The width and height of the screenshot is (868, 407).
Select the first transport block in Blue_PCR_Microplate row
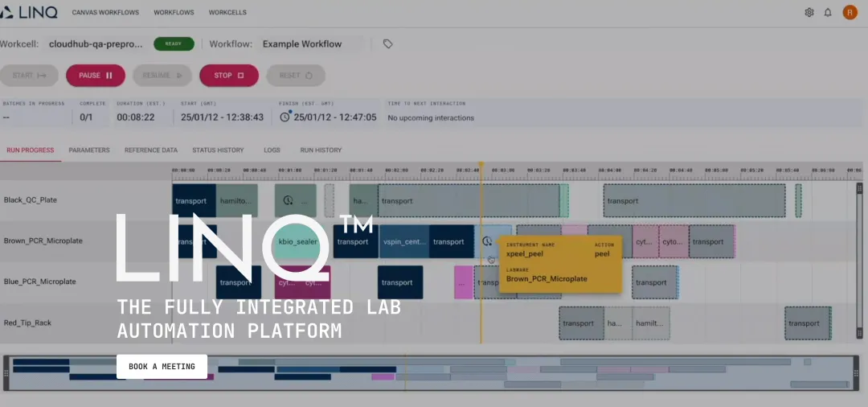238,282
